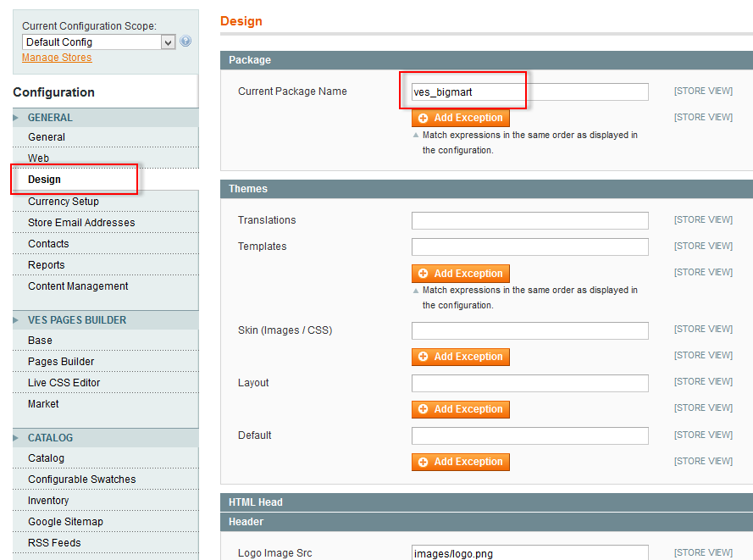The width and height of the screenshot is (753, 560).
Task: Open Configurable Swatches settings
Action: pyautogui.click(x=81, y=480)
